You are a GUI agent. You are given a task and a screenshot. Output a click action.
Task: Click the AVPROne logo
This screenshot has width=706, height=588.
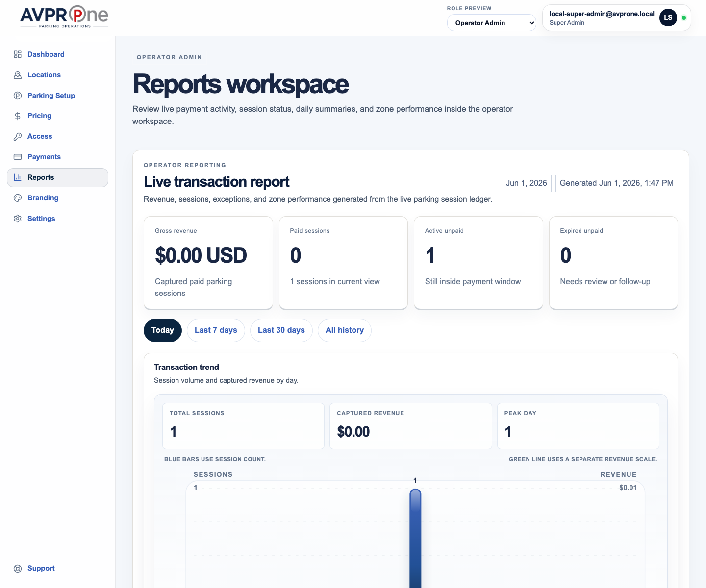pos(64,17)
